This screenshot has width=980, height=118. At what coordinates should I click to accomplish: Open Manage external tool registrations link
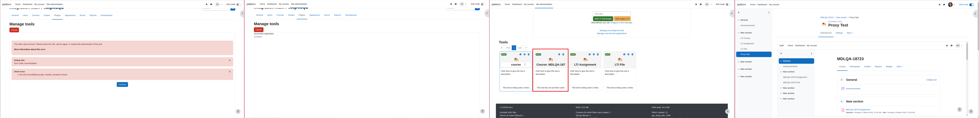[x=612, y=33]
